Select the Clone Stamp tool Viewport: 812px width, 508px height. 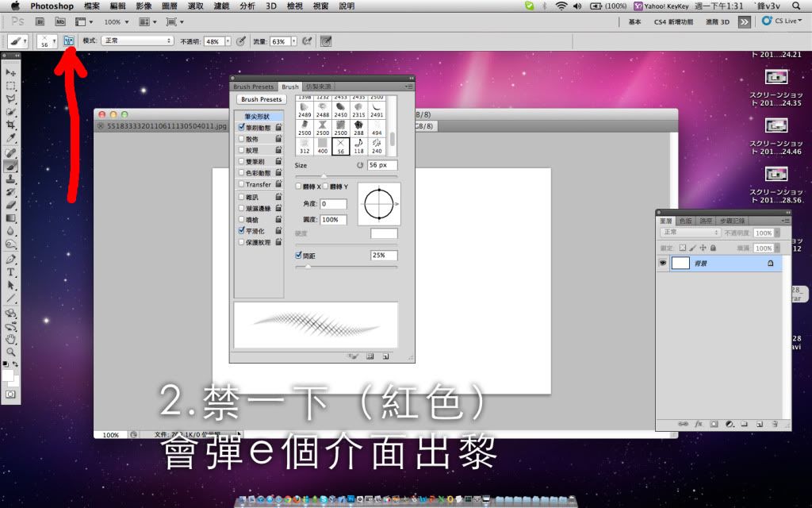point(11,179)
